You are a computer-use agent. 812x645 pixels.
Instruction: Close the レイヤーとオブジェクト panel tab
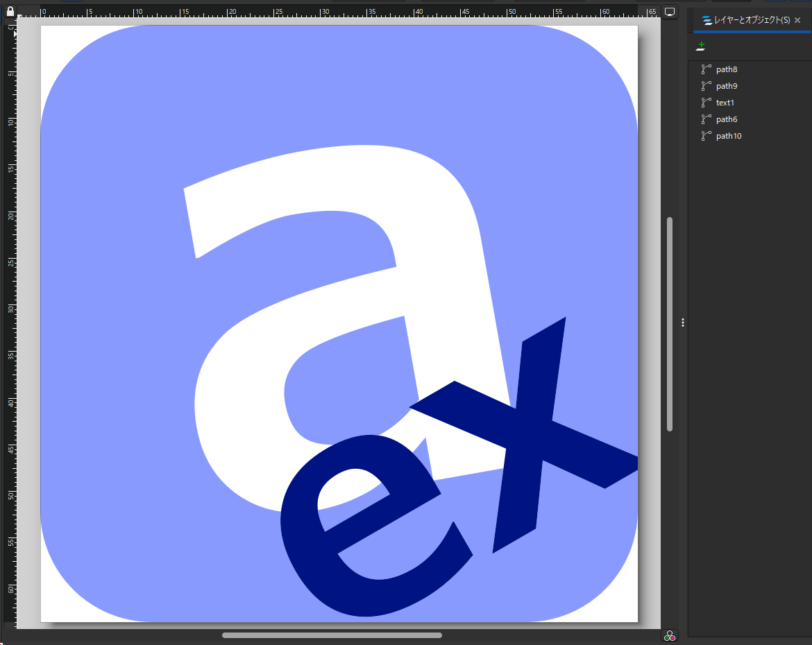(797, 21)
